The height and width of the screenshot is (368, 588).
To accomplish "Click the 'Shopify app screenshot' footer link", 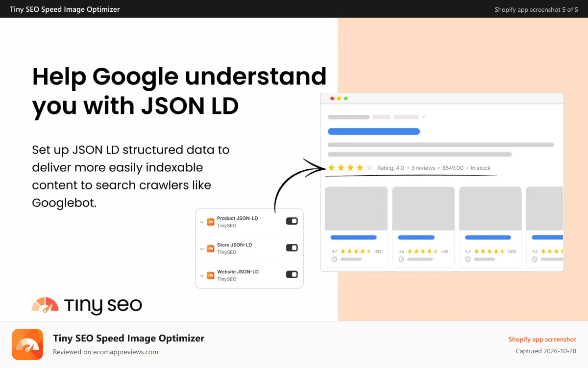I will (542, 340).
